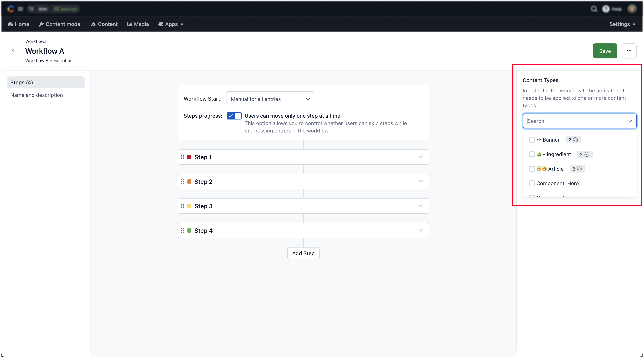Check the Article content type checkbox
The height and width of the screenshot is (357, 644).
532,169
